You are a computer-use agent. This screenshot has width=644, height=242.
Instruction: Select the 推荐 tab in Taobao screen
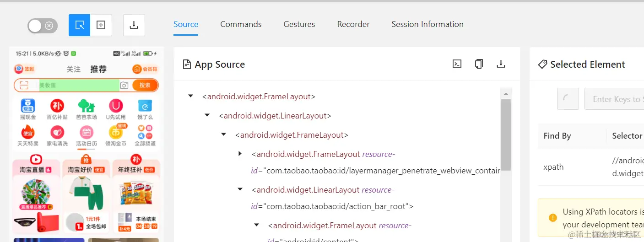98,69
